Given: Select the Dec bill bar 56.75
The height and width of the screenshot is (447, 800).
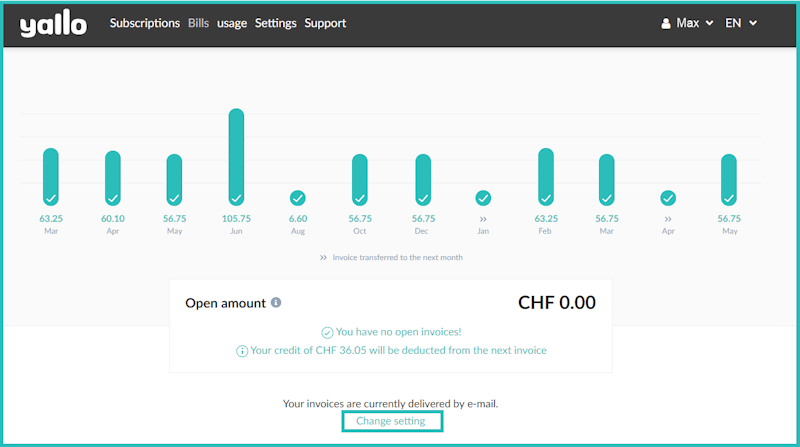Looking at the screenshot, I should point(423,180).
